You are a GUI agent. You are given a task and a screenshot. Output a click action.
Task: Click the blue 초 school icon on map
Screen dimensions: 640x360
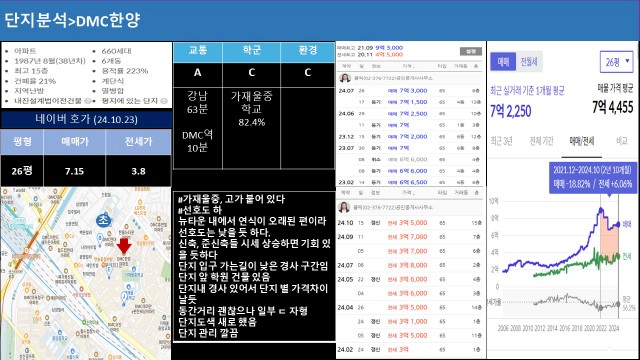tap(103, 220)
